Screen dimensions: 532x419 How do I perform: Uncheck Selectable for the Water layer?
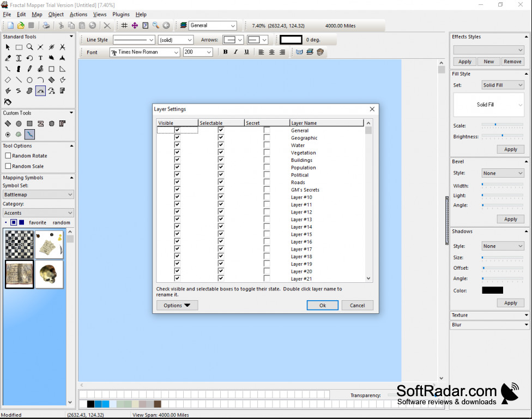(x=221, y=145)
